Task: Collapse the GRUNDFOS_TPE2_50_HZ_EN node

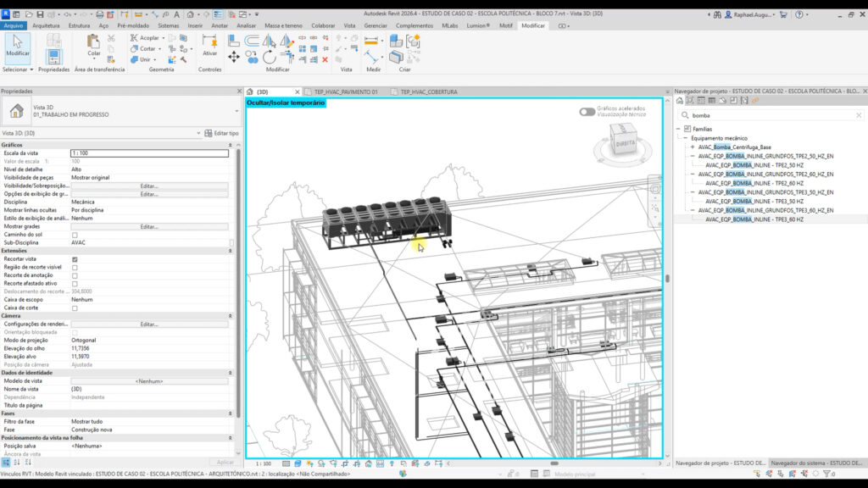Action: point(693,156)
